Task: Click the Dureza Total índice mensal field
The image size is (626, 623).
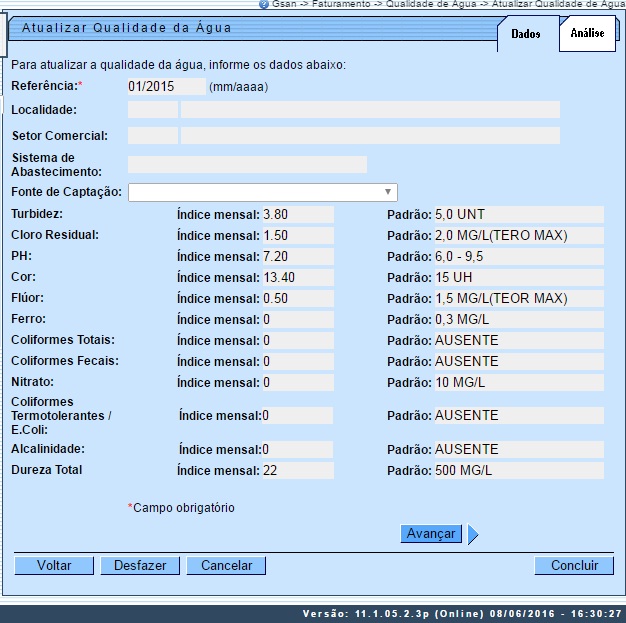Action: [297, 470]
